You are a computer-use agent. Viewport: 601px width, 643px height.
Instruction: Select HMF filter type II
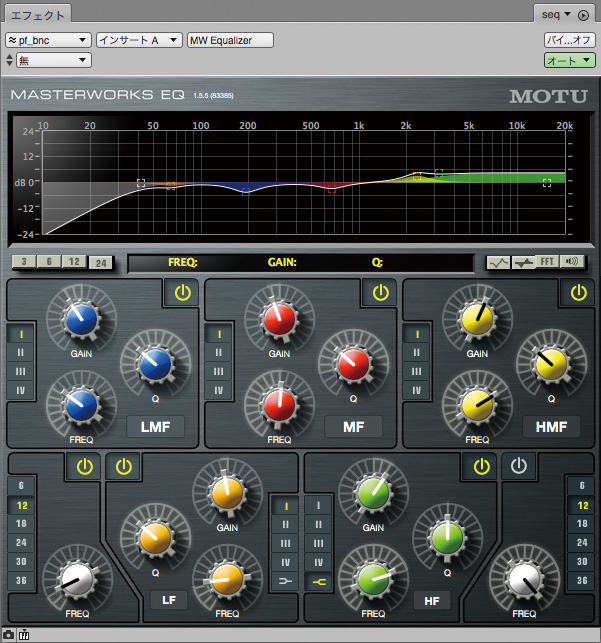click(417, 353)
